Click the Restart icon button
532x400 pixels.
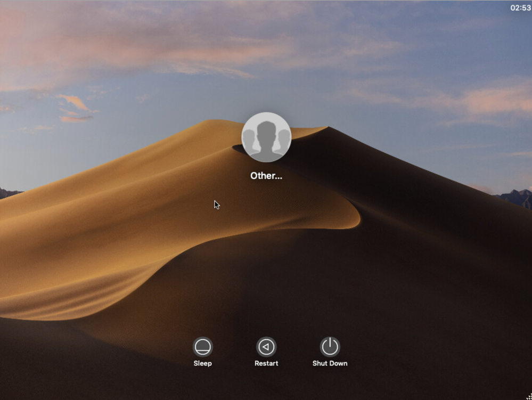[x=266, y=347]
